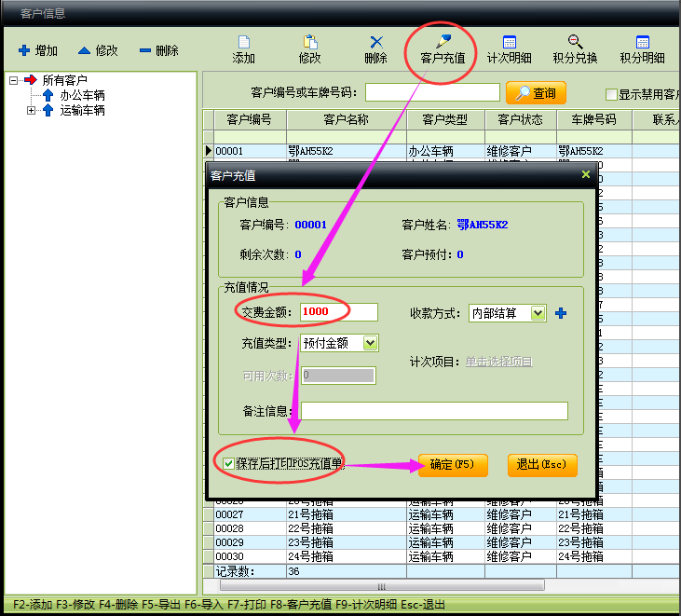The width and height of the screenshot is (681, 616).
Task: Open 积分兑换 from the toolbar
Action: (575, 49)
